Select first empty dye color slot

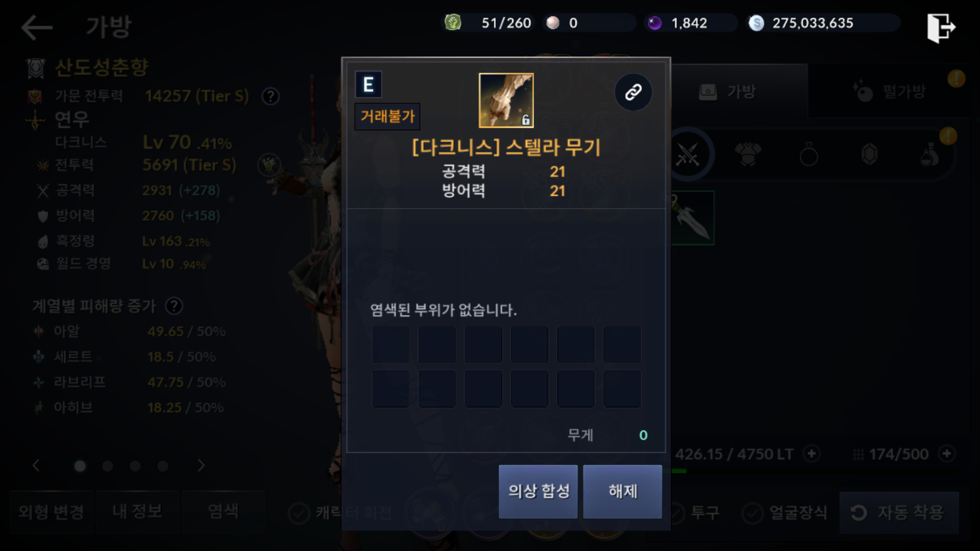coord(390,344)
